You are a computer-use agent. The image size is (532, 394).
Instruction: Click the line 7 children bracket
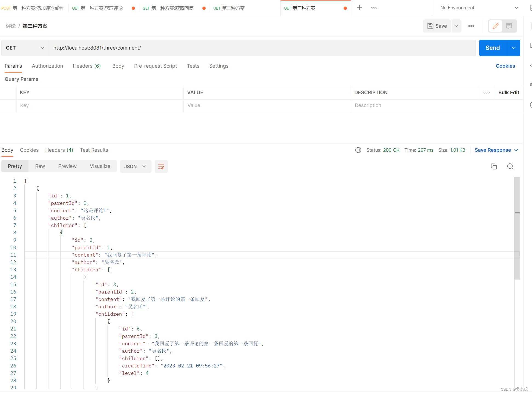pyautogui.click(x=85, y=225)
